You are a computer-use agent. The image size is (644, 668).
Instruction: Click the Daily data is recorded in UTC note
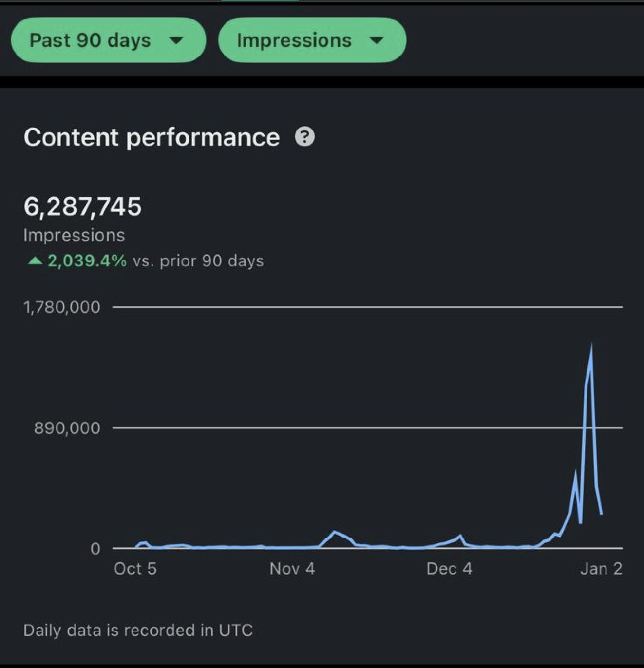pyautogui.click(x=138, y=630)
